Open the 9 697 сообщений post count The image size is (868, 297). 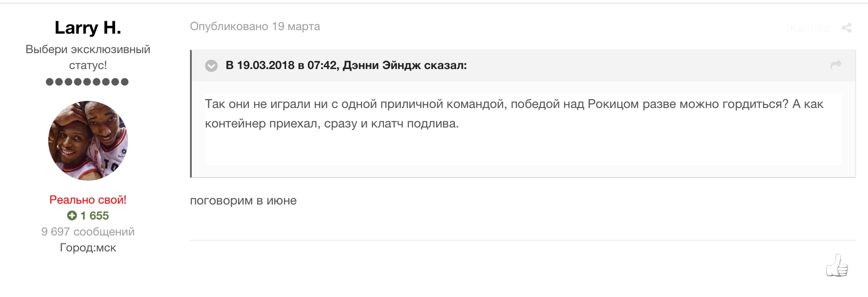[88, 231]
